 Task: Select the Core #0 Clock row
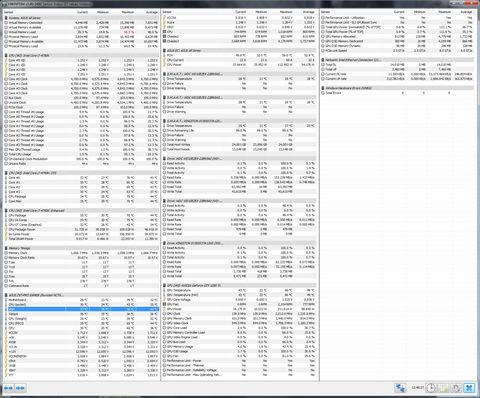[x=81, y=79]
